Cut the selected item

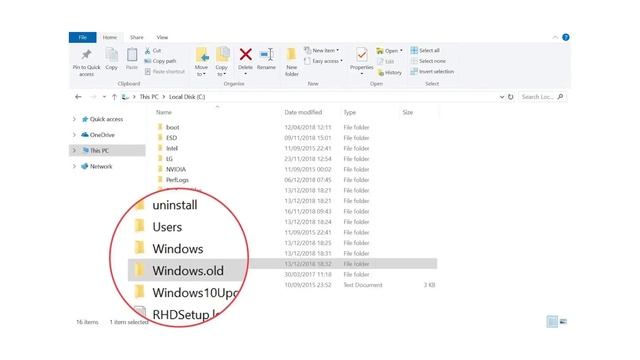point(153,51)
